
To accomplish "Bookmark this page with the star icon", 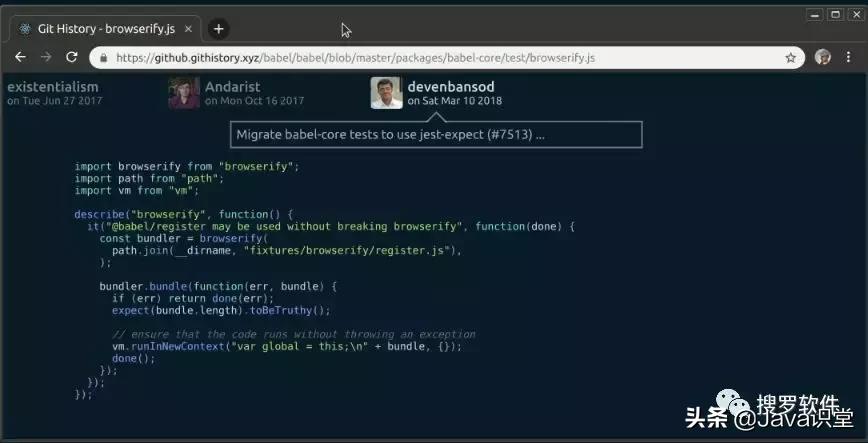I will 790,58.
